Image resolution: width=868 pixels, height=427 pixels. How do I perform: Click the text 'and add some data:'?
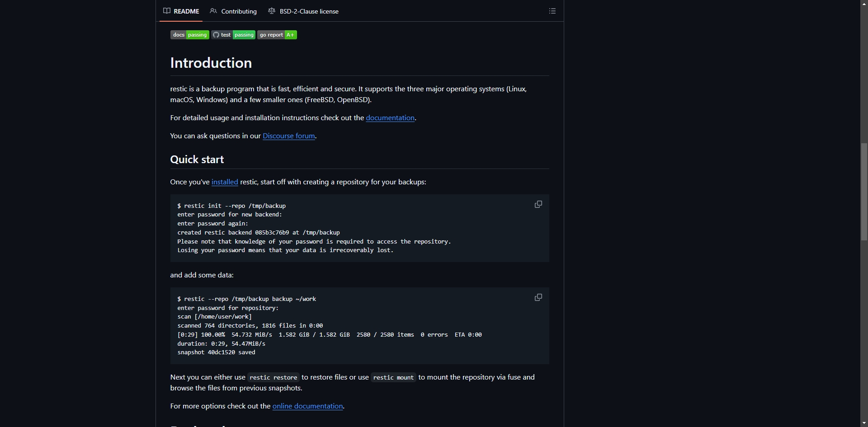(x=202, y=275)
